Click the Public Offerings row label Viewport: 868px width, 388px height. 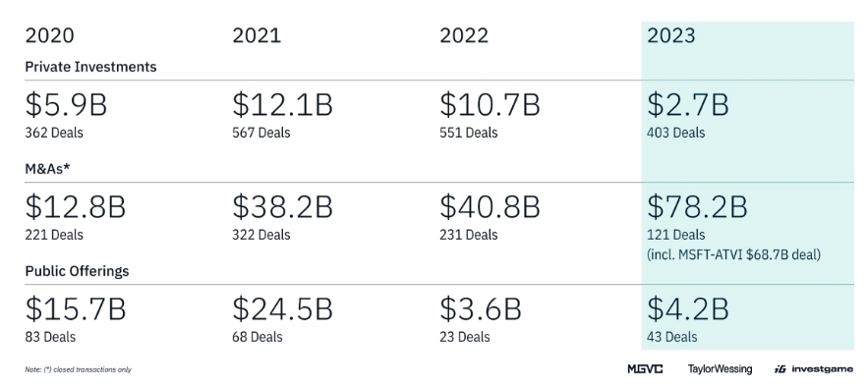77,271
